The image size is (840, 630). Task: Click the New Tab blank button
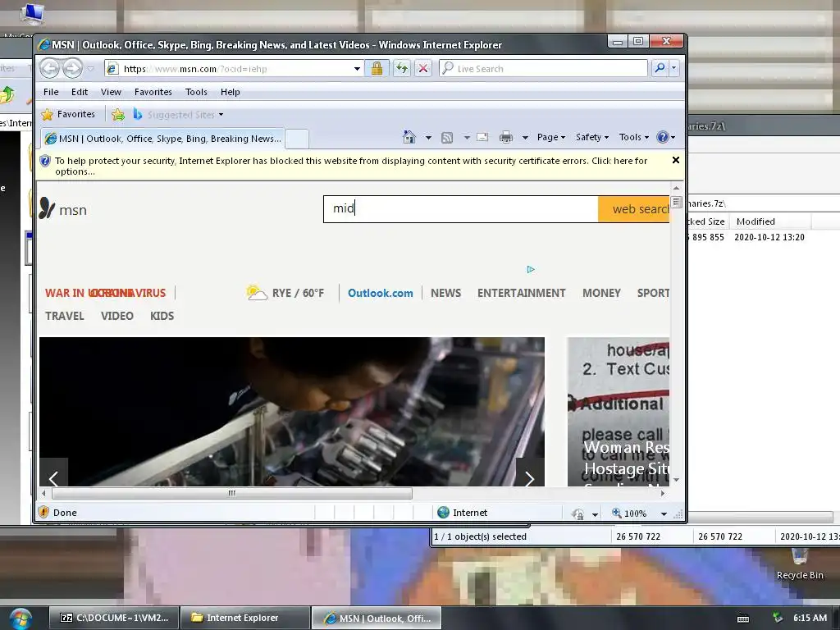297,139
